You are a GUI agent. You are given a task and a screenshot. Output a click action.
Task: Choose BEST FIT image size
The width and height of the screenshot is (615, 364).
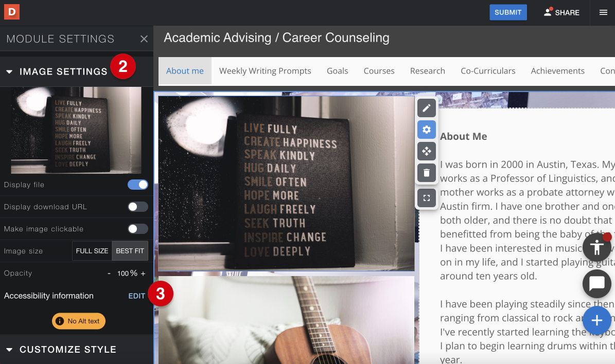pyautogui.click(x=130, y=251)
